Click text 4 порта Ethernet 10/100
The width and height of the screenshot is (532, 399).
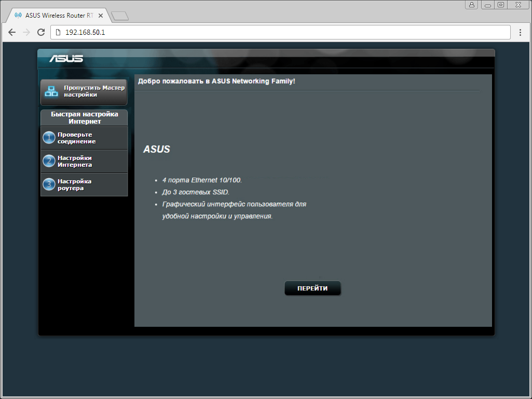202,180
